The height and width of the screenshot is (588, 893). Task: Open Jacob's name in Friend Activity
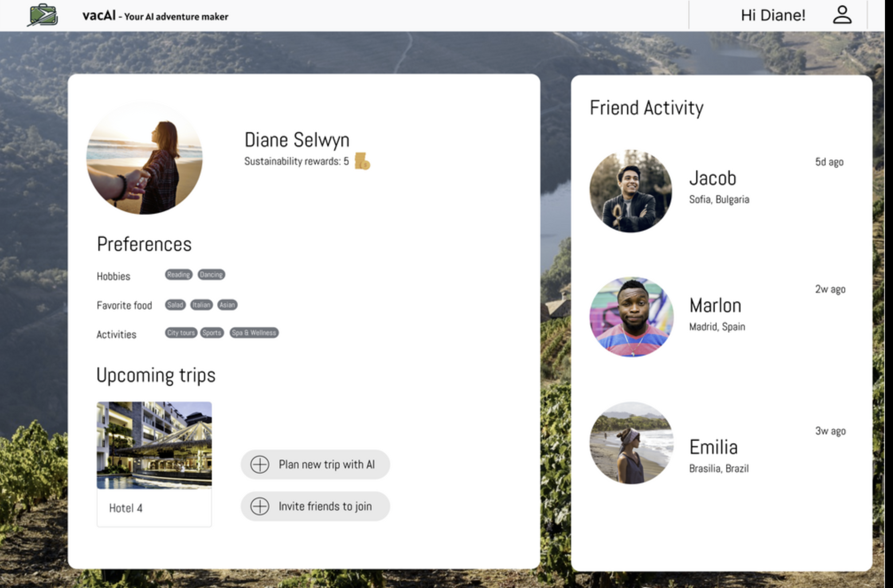click(x=713, y=178)
